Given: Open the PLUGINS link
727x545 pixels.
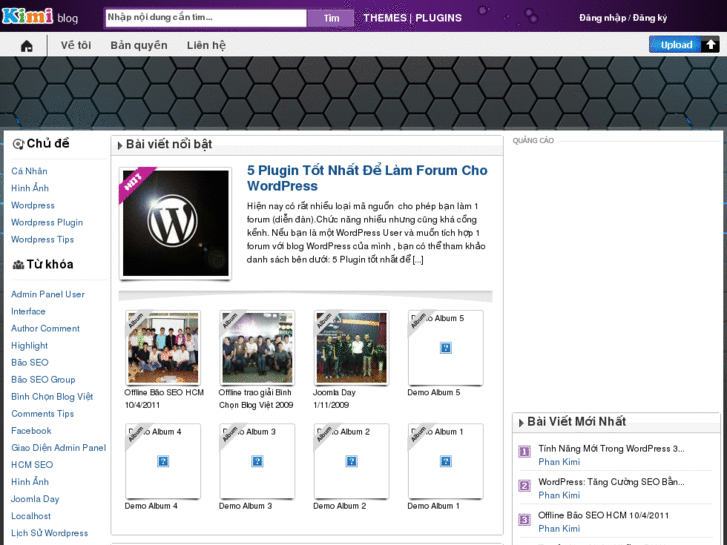Looking at the screenshot, I should (439, 18).
